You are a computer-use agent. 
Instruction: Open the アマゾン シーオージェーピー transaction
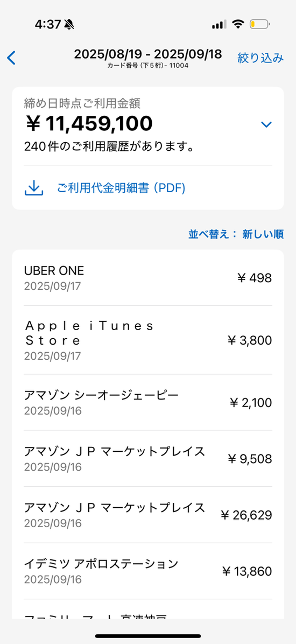[148, 403]
